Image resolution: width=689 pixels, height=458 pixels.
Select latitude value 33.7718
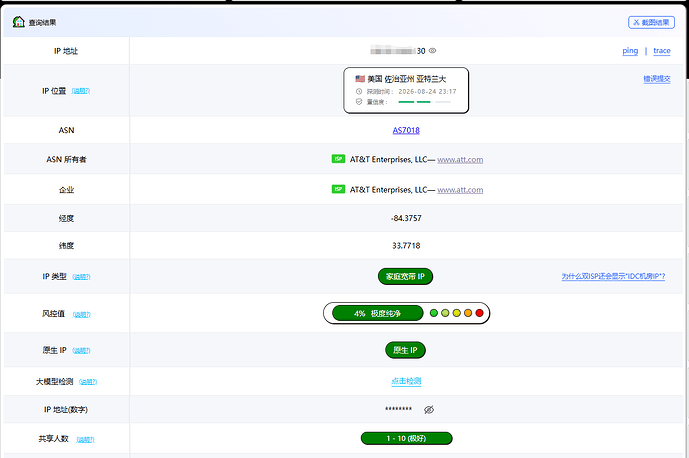406,246
